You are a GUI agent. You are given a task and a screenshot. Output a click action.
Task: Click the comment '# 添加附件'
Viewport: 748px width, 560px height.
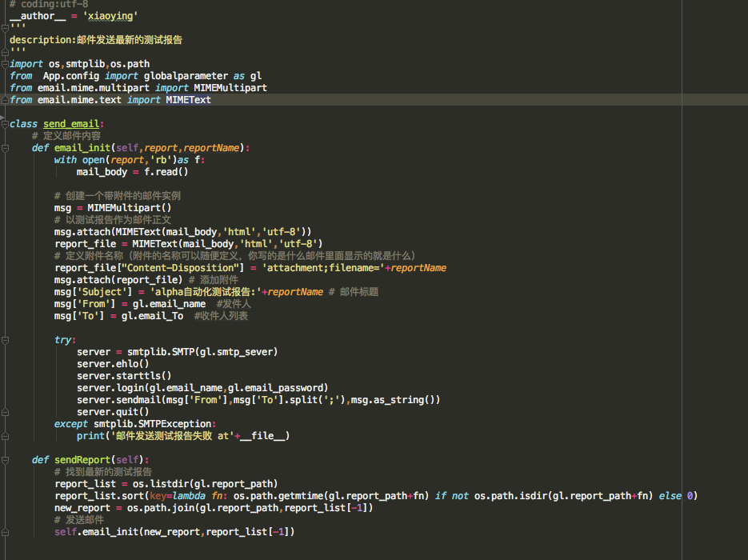tap(214, 280)
